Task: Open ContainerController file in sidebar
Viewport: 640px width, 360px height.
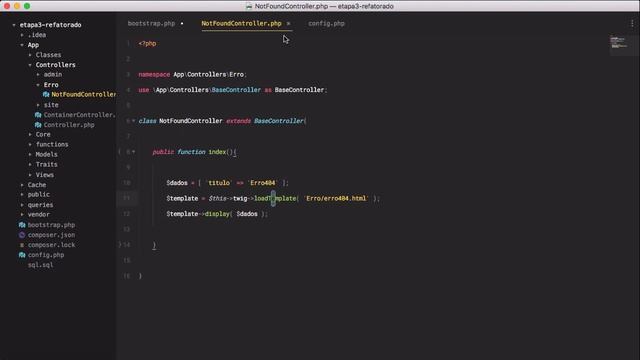Action: 80,115
